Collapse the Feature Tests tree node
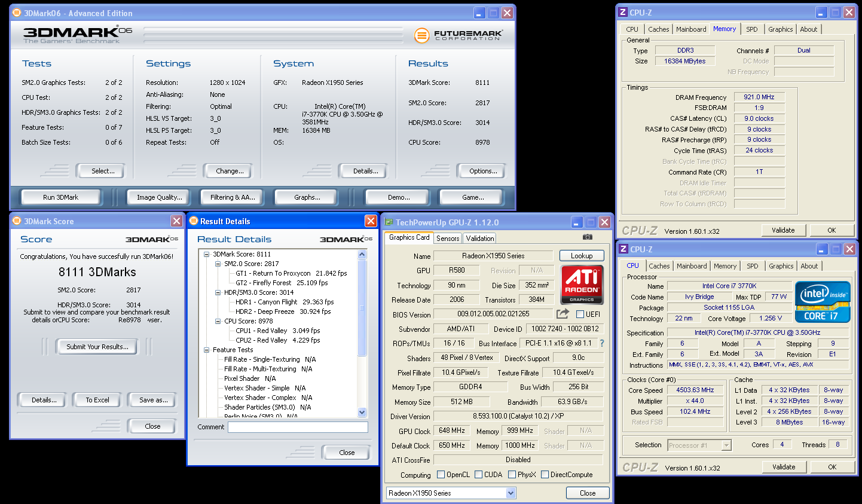 click(207, 350)
